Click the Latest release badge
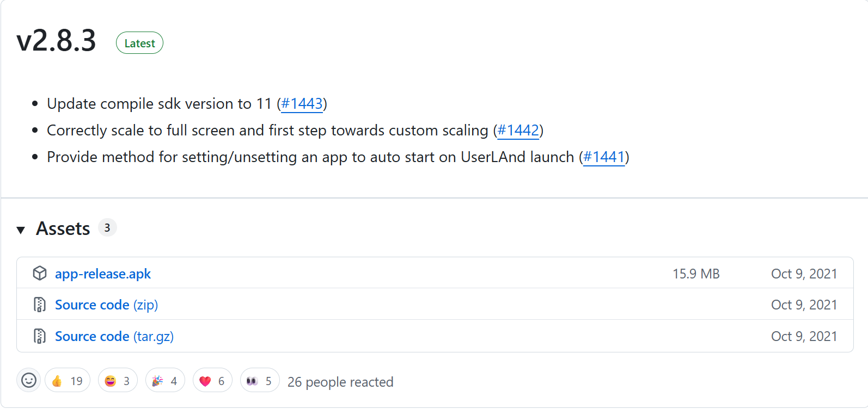868x409 pixels. [x=139, y=43]
